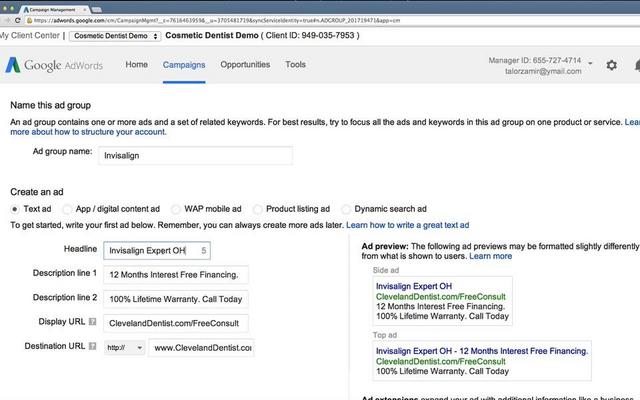Open the settings gear menu
The width and height of the screenshot is (640, 400).
coord(611,65)
